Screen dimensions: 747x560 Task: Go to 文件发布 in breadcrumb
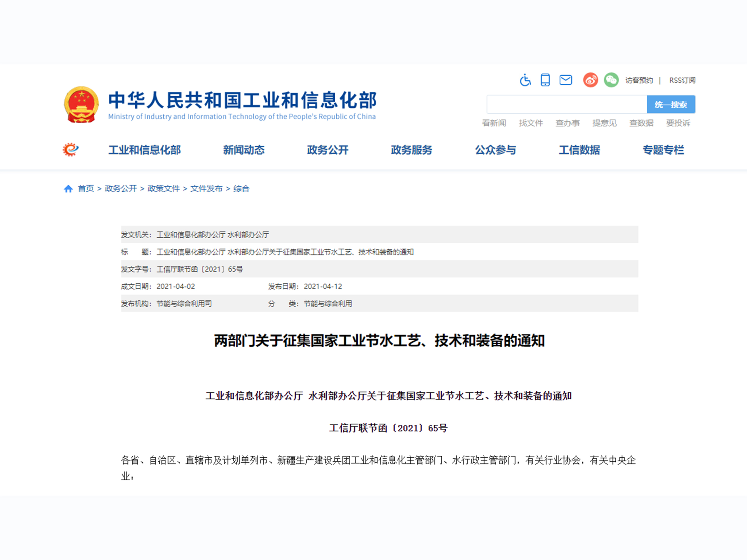[x=206, y=188]
